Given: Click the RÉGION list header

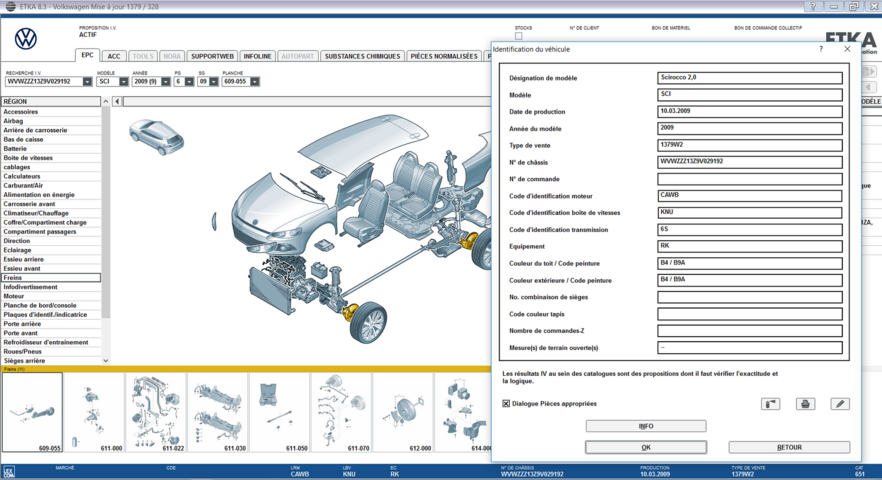Looking at the screenshot, I should pos(51,101).
